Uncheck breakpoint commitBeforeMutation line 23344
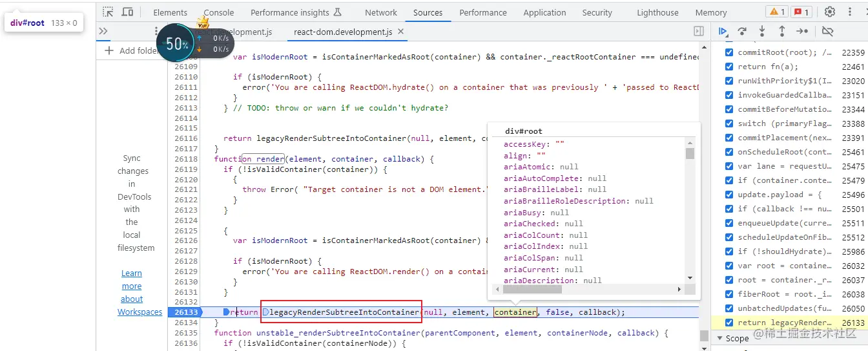 [x=729, y=109]
